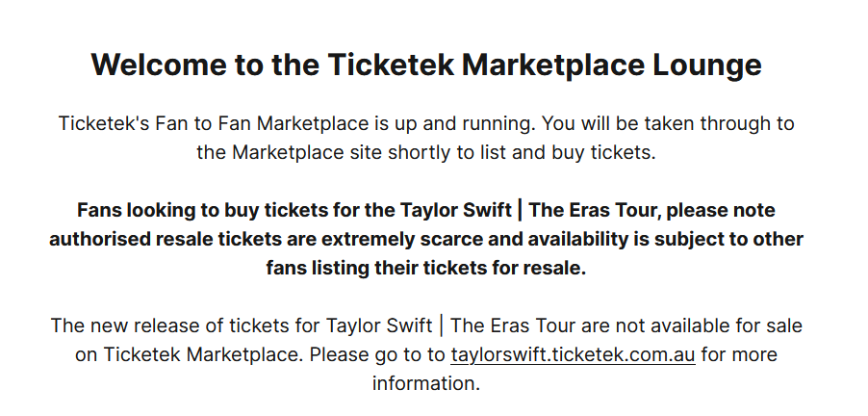Click the word "information." at the bottom
Image resolution: width=868 pixels, height=416 pixels.
426,383
